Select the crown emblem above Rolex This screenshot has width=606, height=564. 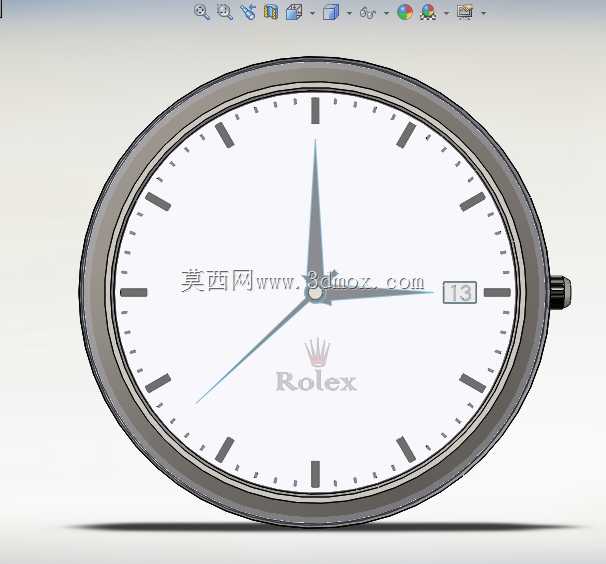pos(317,352)
